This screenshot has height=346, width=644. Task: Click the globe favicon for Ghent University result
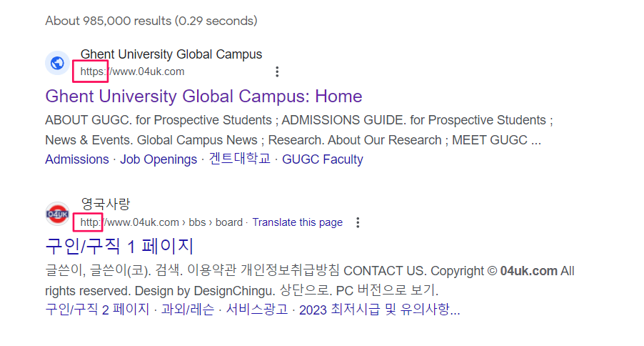pyautogui.click(x=58, y=63)
